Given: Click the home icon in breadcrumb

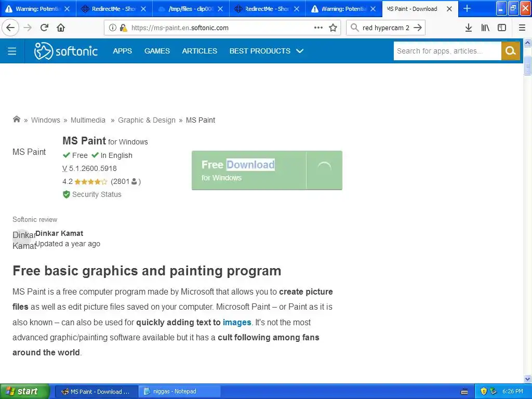Looking at the screenshot, I should tap(16, 119).
